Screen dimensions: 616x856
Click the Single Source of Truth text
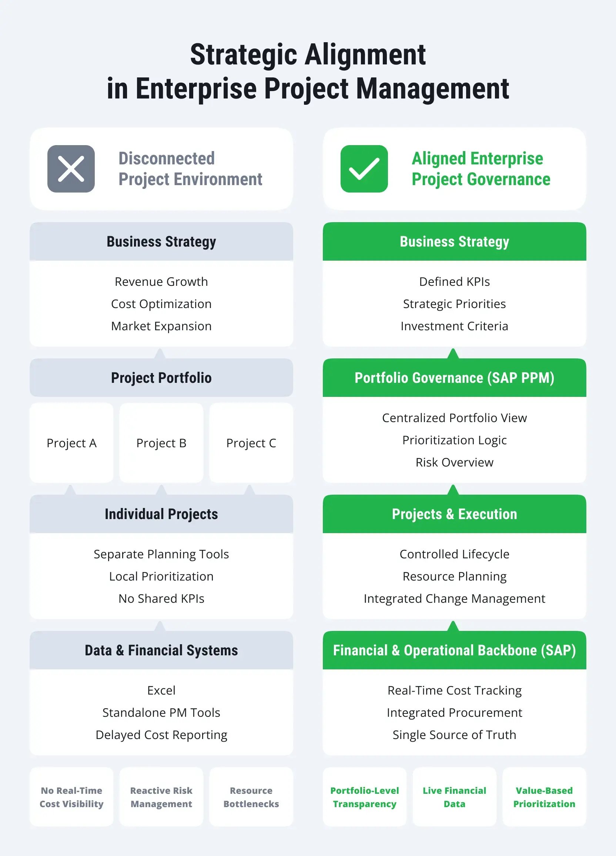click(x=454, y=735)
